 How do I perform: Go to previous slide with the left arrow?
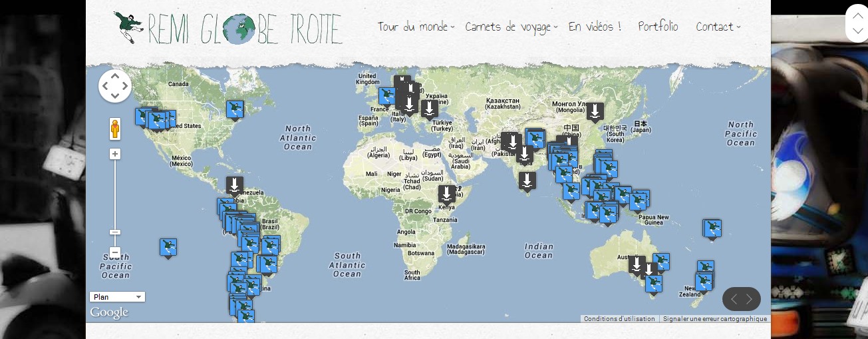pos(734,299)
